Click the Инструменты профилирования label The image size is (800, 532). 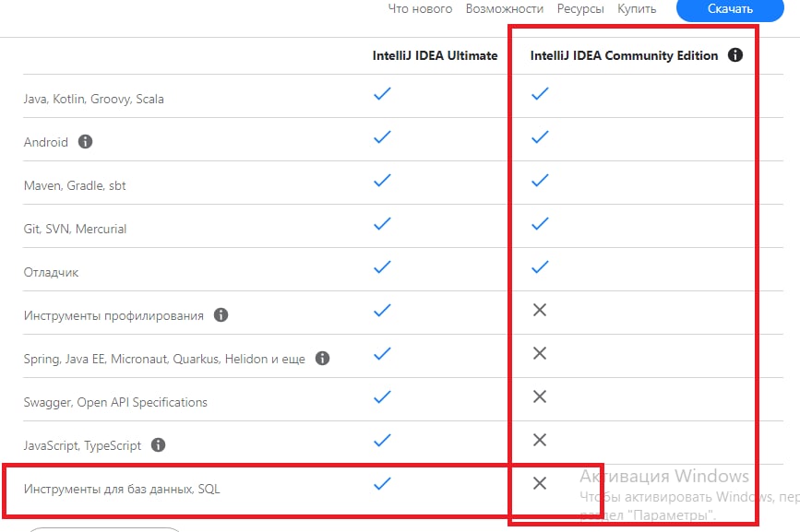[x=113, y=315]
